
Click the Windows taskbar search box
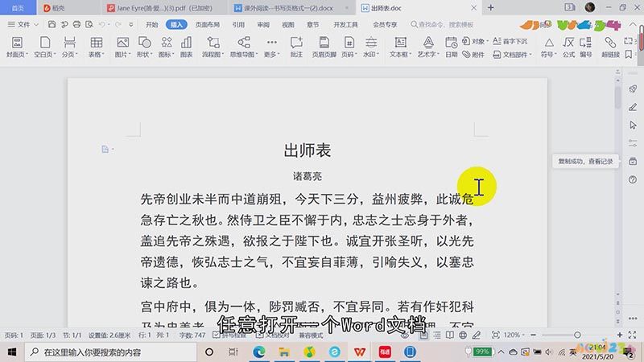[x=111, y=352]
